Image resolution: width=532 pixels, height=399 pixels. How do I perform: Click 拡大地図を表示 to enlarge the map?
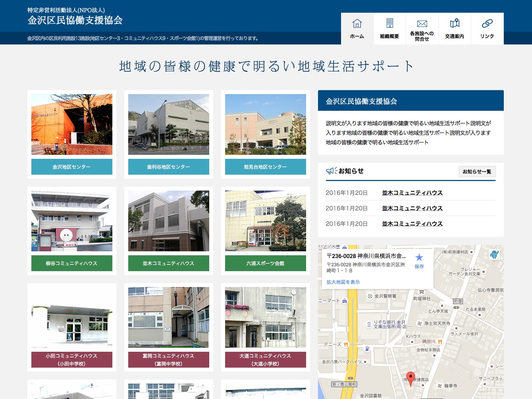pyautogui.click(x=343, y=282)
